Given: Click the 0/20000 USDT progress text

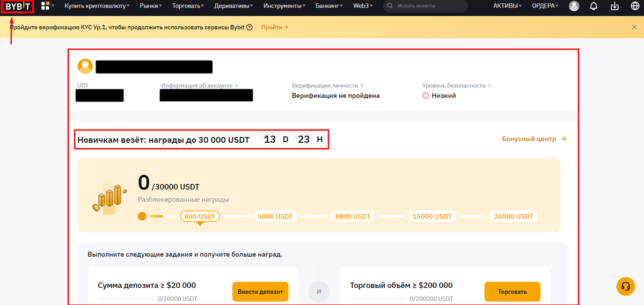Looking at the screenshot, I should coord(177,299).
